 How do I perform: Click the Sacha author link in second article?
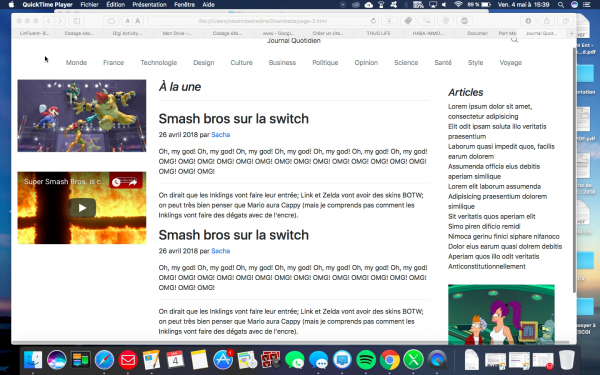(x=220, y=251)
